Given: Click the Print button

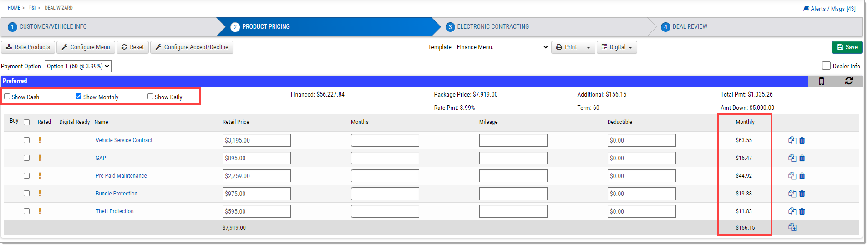Looking at the screenshot, I should coord(567,47).
